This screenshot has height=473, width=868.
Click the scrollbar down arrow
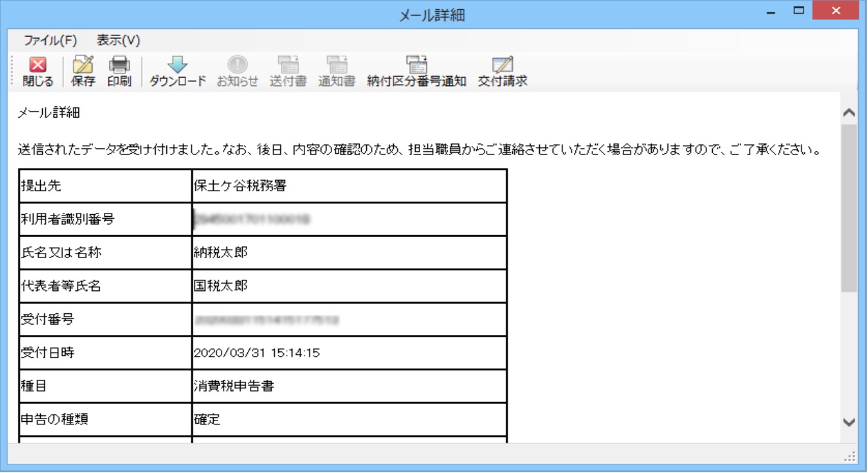(849, 422)
